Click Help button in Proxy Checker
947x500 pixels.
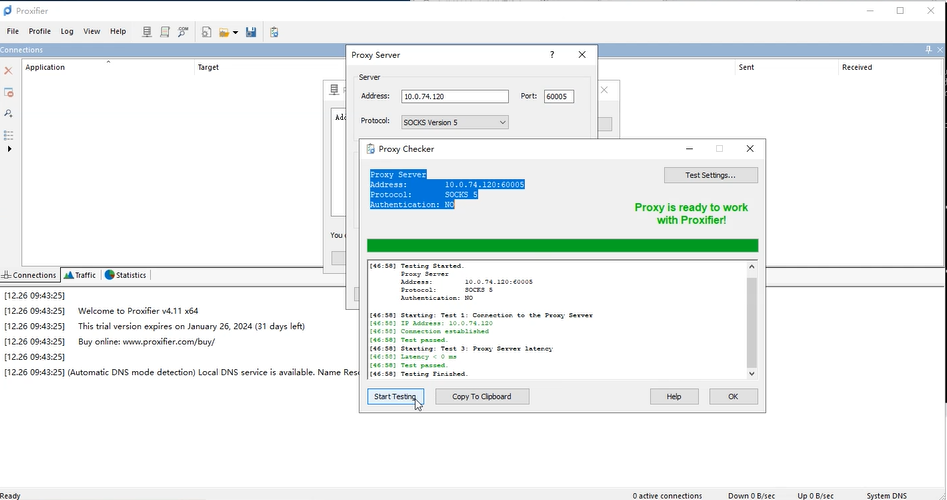click(674, 397)
